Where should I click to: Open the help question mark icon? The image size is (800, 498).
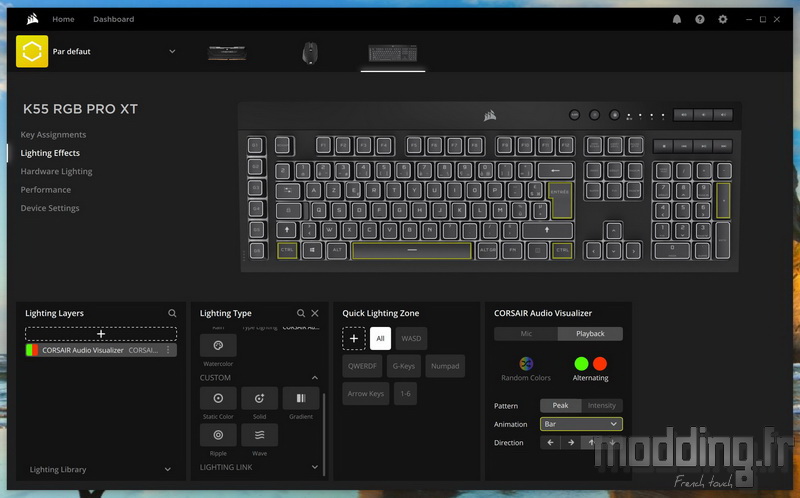tap(699, 19)
